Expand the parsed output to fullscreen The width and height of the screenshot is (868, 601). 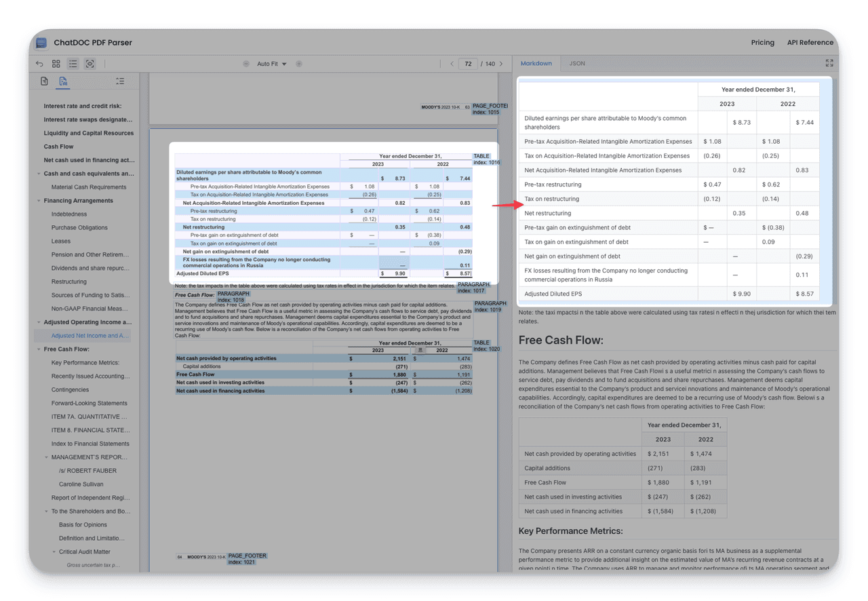click(x=829, y=63)
